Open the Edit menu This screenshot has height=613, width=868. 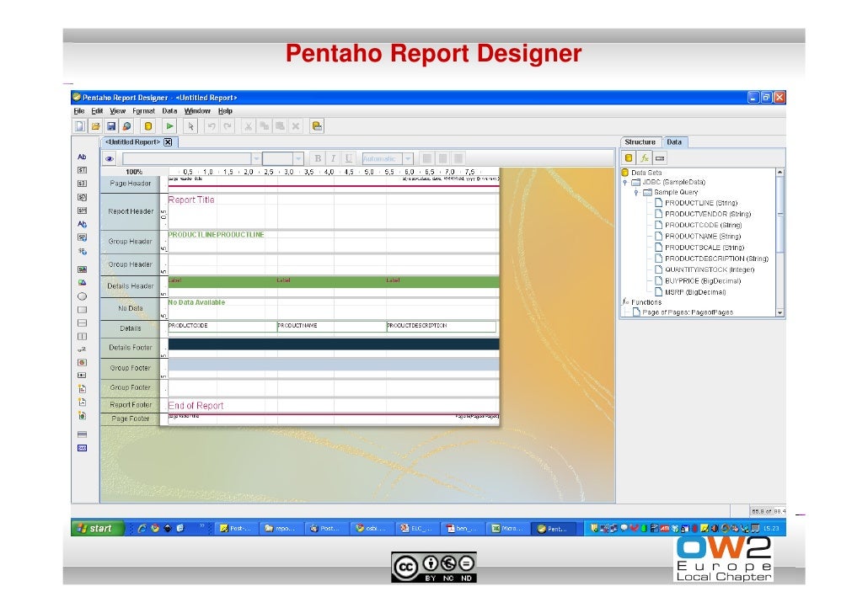pos(97,111)
